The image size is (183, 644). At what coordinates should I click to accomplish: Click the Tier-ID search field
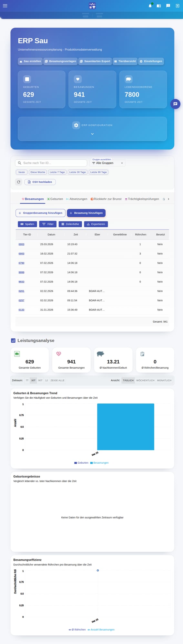[51, 163]
